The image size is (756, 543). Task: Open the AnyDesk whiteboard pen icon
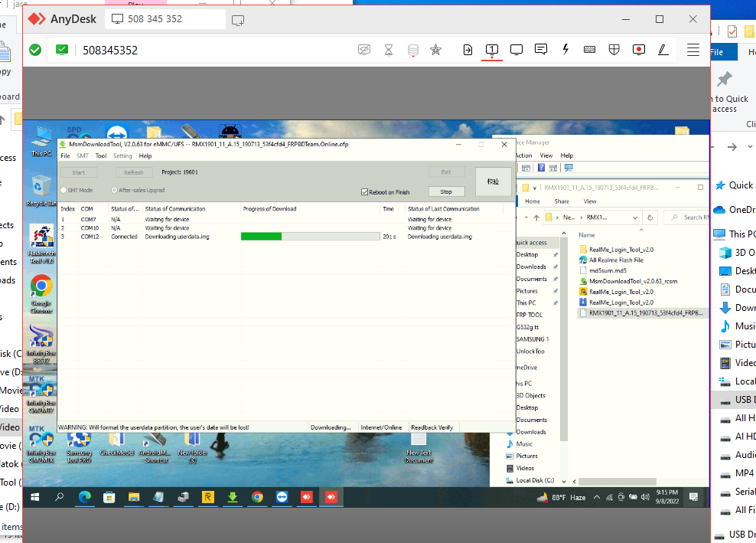click(x=663, y=50)
